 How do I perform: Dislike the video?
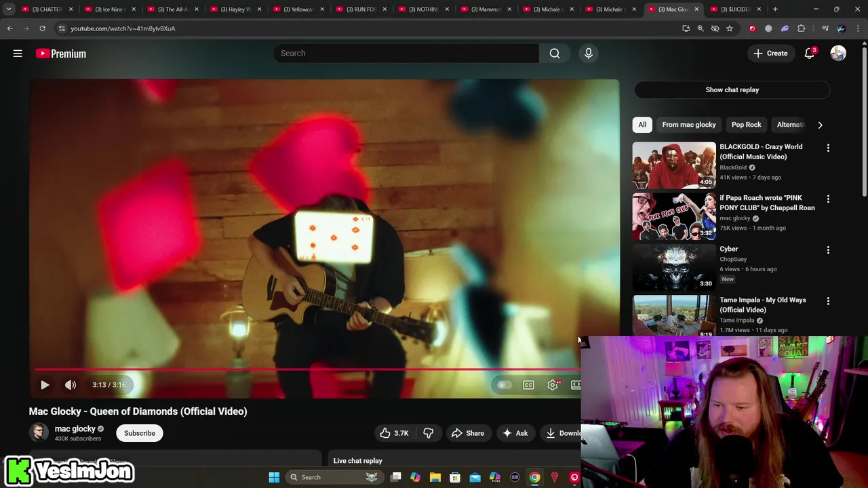[428, 433]
